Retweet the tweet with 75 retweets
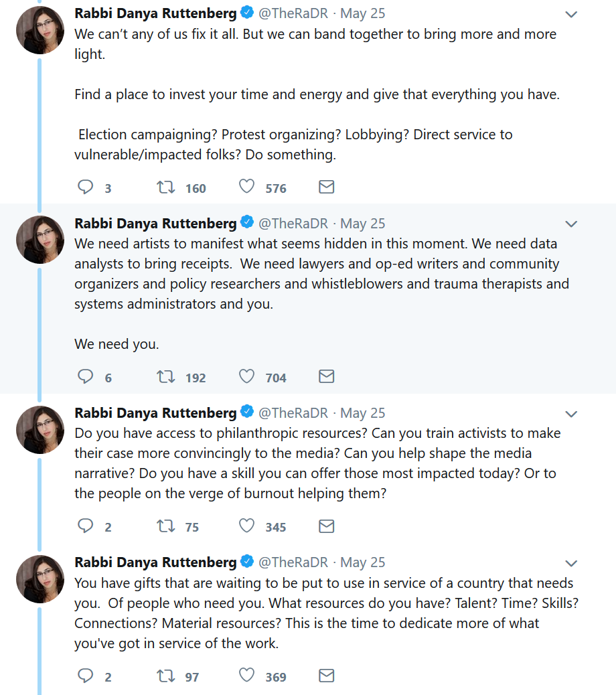616x695 pixels. click(165, 526)
